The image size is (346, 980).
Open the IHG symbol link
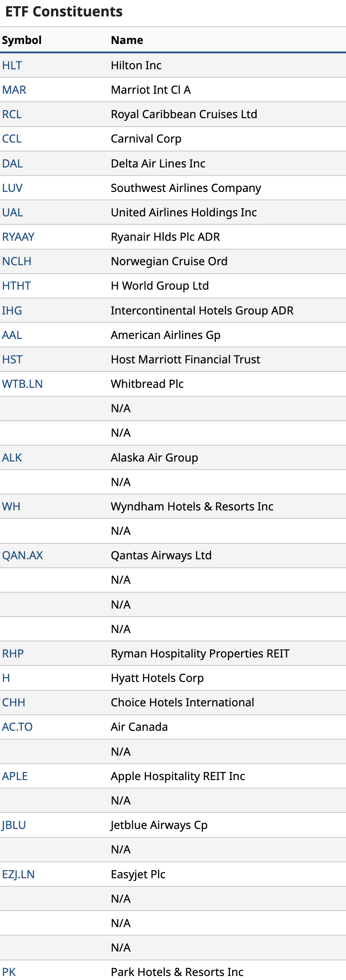(12, 311)
